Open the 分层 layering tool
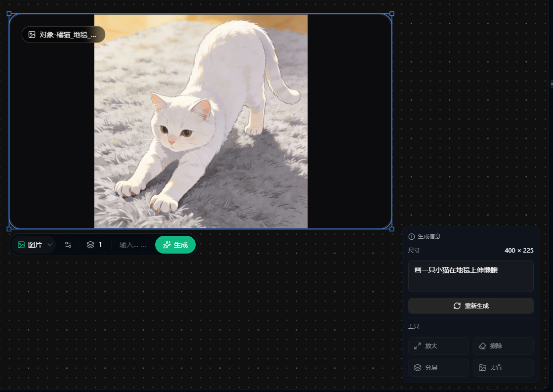553x392 pixels. pyautogui.click(x=438, y=367)
